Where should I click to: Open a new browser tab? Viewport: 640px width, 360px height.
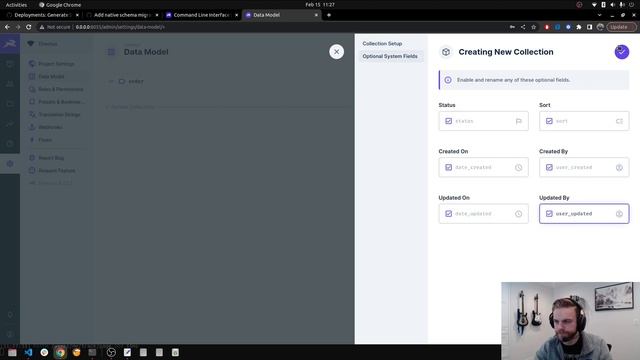[329, 15]
